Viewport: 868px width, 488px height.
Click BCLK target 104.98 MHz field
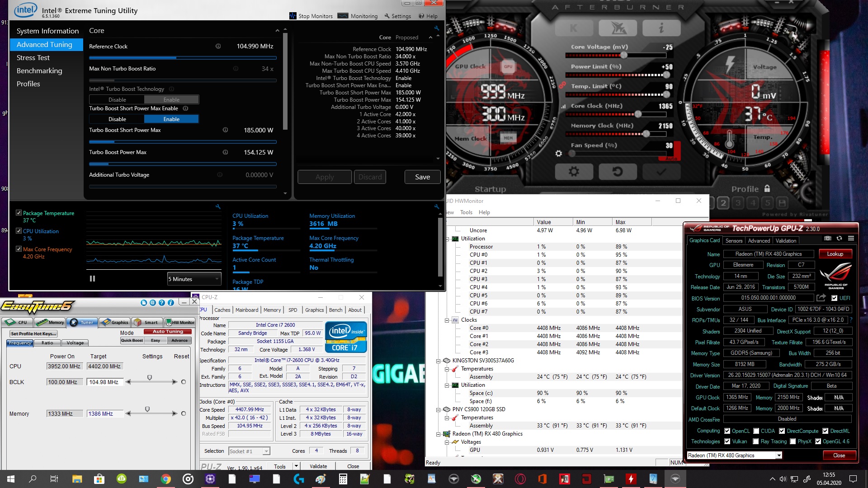pos(105,382)
